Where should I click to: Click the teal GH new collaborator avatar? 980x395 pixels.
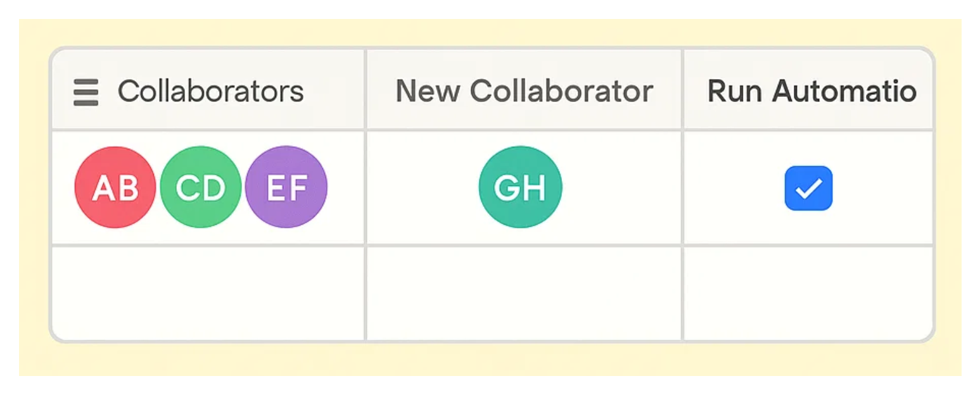[520, 187]
